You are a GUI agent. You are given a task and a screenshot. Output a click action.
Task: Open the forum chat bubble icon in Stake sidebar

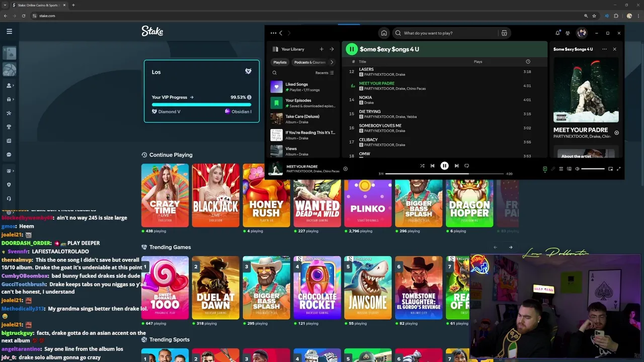[x=9, y=155]
